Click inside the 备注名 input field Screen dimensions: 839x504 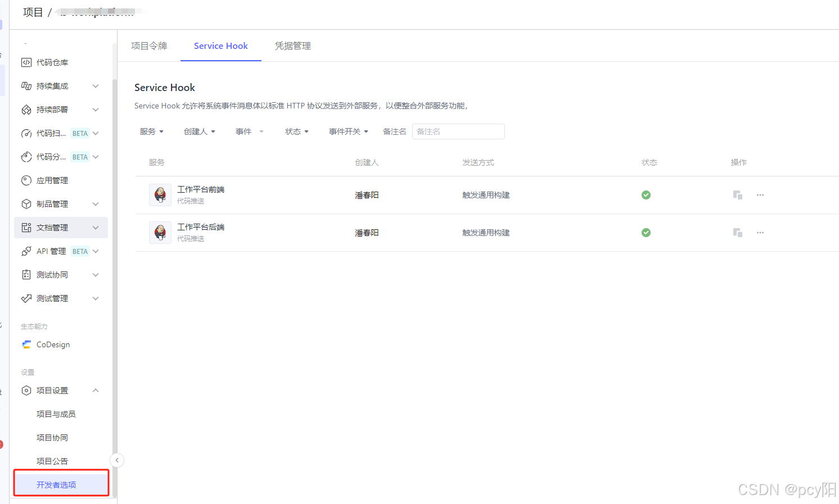(x=458, y=131)
